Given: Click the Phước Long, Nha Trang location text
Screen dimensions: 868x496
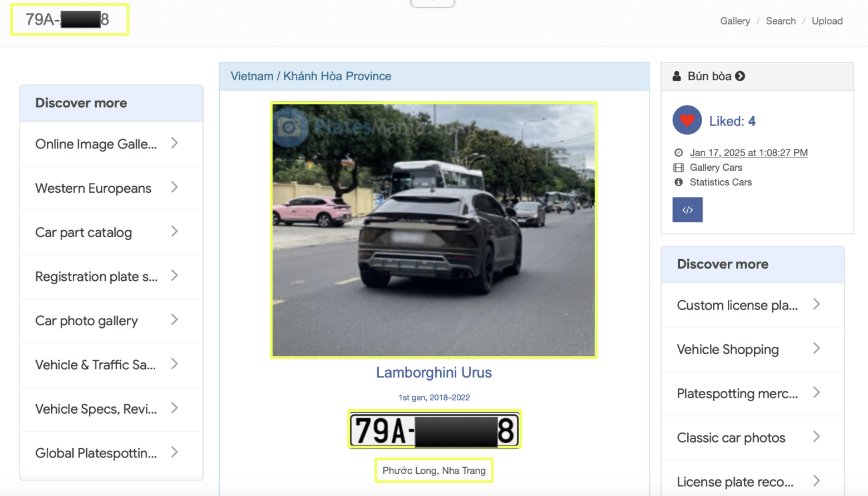Looking at the screenshot, I should point(434,470).
